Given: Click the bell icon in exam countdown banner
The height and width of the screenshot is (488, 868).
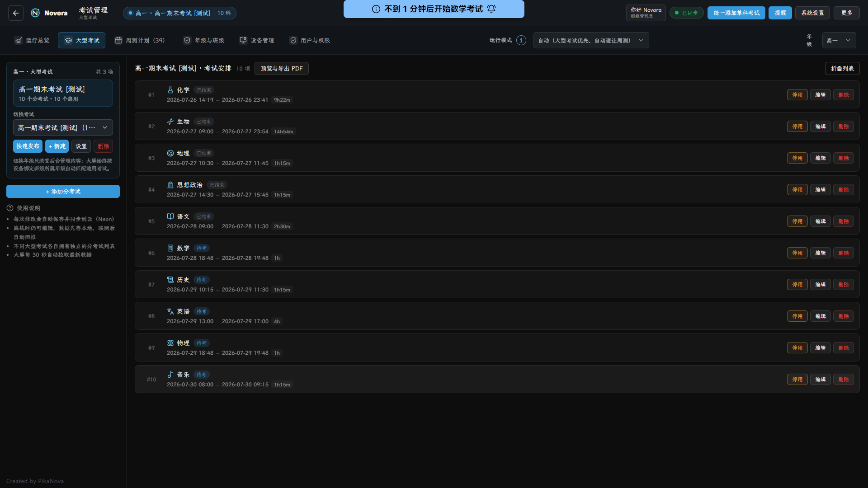Looking at the screenshot, I should pos(491,9).
